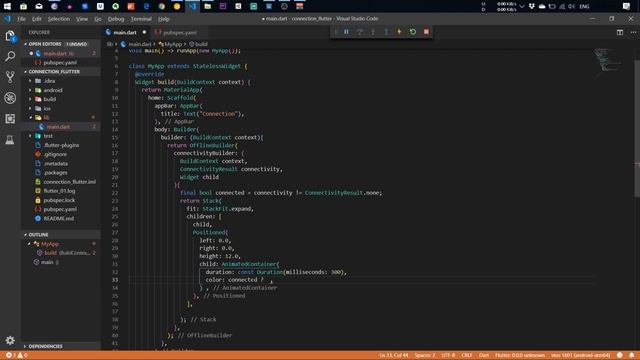Image resolution: width=640 pixels, height=360 pixels.
Task: Split the editor to the right
Action: (x=620, y=32)
